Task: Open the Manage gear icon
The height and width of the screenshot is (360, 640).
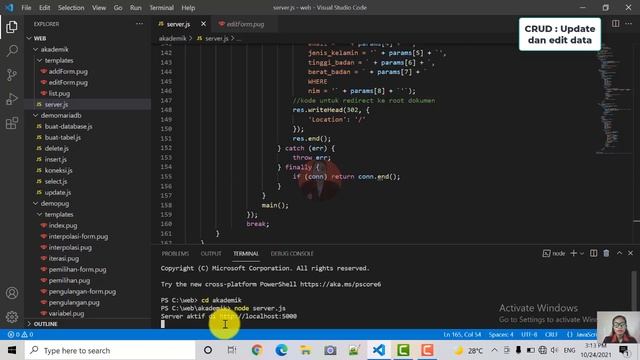Action: [12, 316]
